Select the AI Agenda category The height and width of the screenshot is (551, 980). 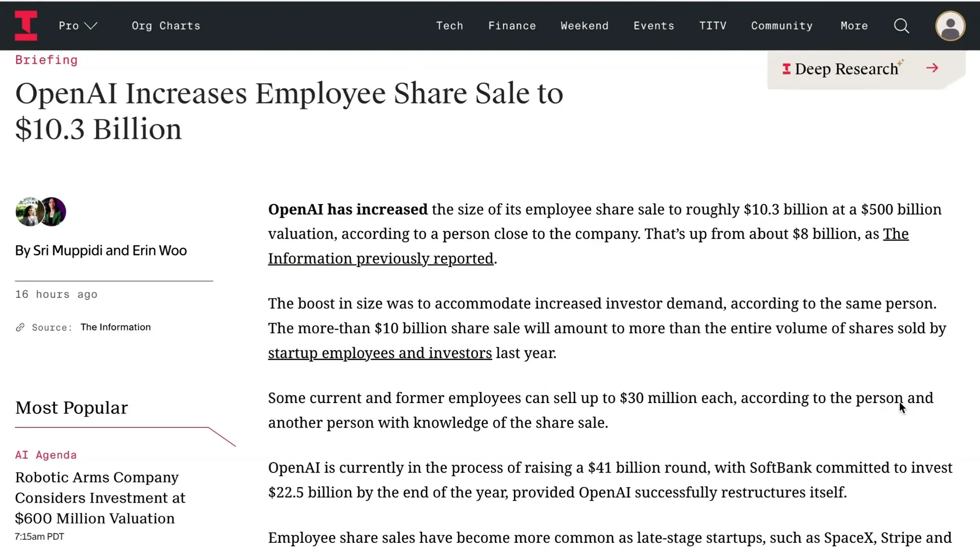click(45, 455)
